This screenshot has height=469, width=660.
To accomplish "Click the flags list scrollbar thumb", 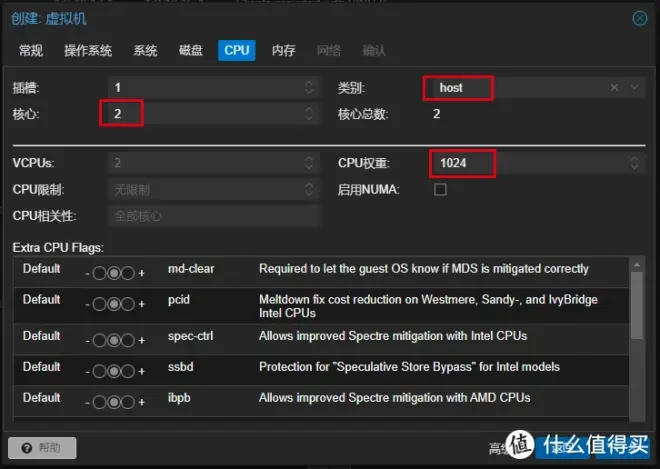I will pos(637,306).
